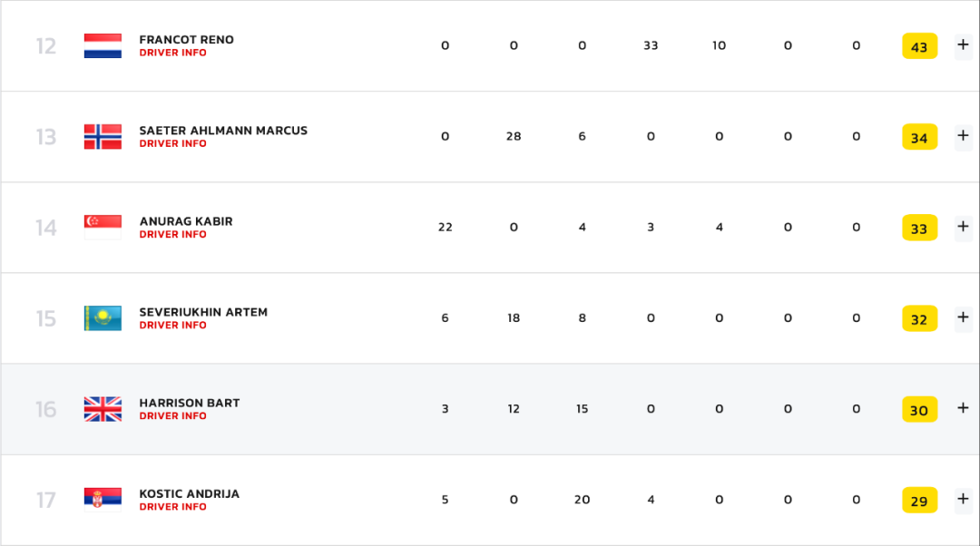Image resolution: width=980 pixels, height=546 pixels.
Task: Click the Norway flag beside Saeter Ahlmann Marcus
Action: coord(103,137)
